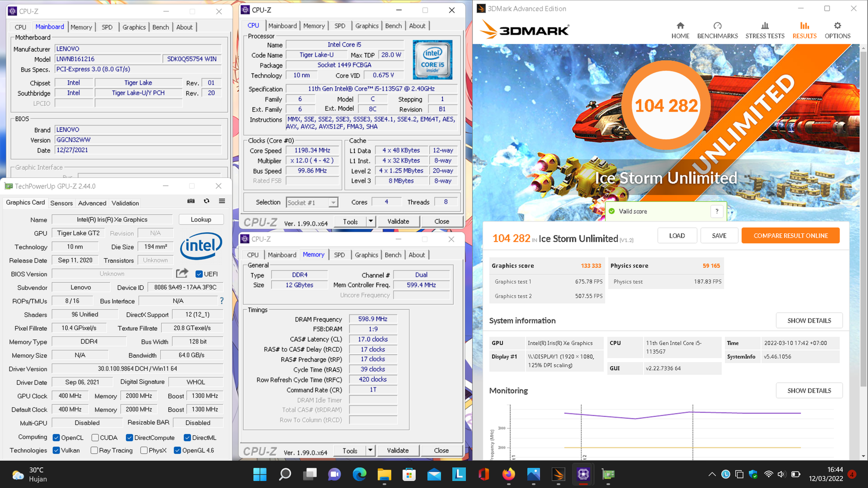The image size is (868, 488).
Task: Open Validation tab in GPU-Z
Action: tap(125, 203)
